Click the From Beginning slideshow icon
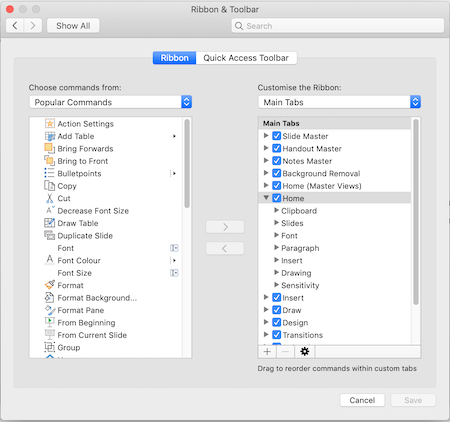 click(49, 322)
